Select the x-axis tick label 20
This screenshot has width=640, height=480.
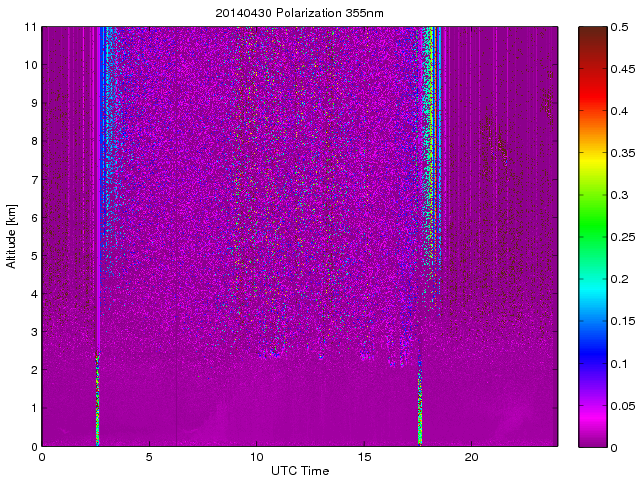tap(471, 456)
